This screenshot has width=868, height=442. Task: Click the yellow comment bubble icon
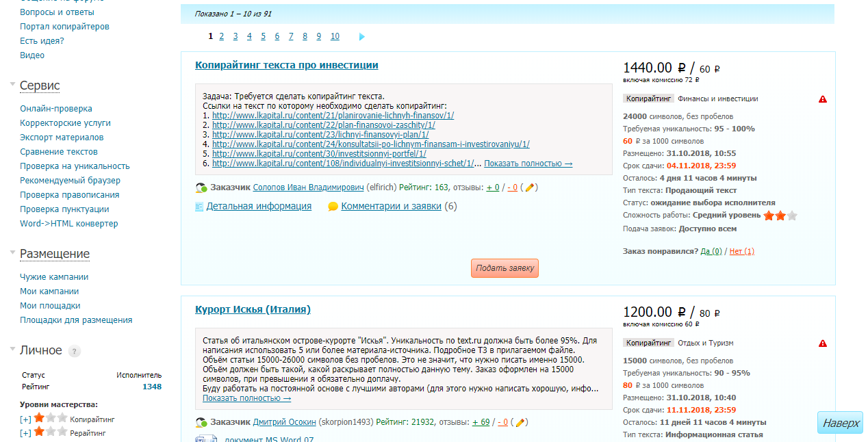pos(333,207)
